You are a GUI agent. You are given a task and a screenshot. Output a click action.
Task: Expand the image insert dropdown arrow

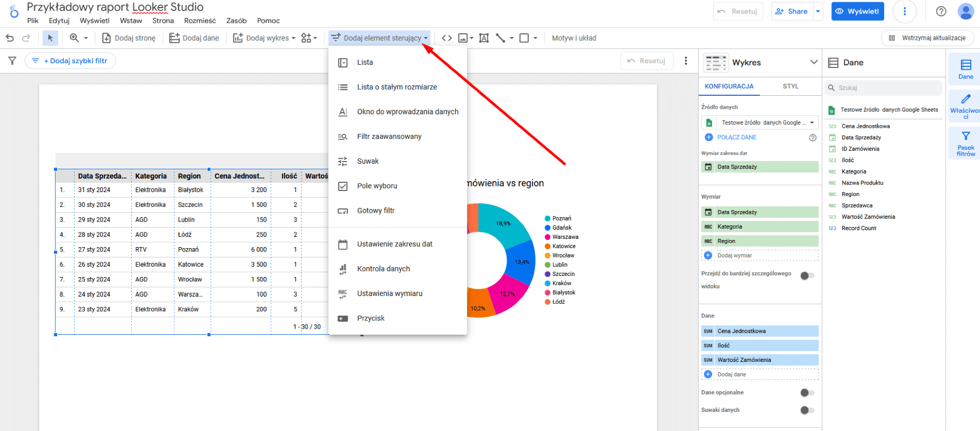(x=471, y=38)
